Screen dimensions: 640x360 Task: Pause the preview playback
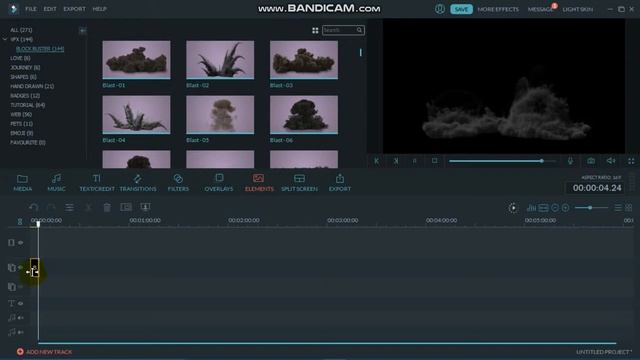click(415, 161)
